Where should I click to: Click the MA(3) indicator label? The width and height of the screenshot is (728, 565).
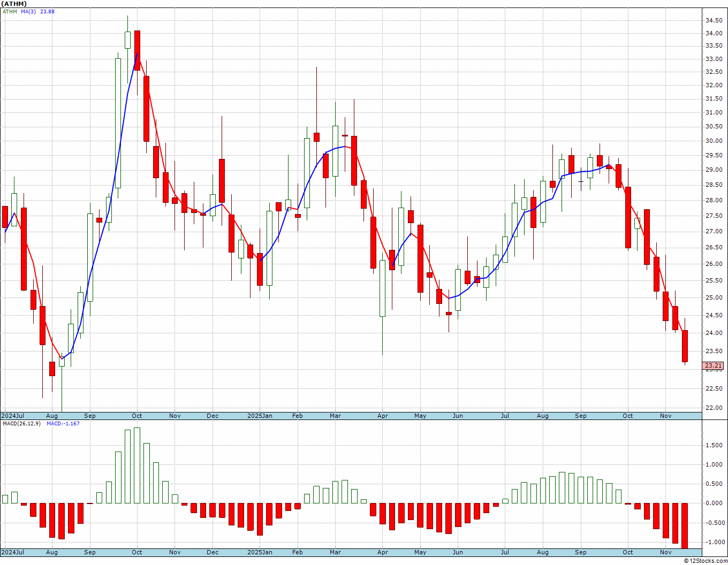point(28,12)
